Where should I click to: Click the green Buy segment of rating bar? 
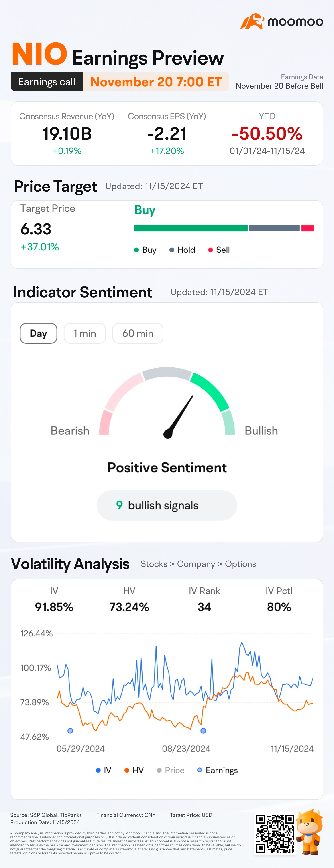[x=191, y=228]
